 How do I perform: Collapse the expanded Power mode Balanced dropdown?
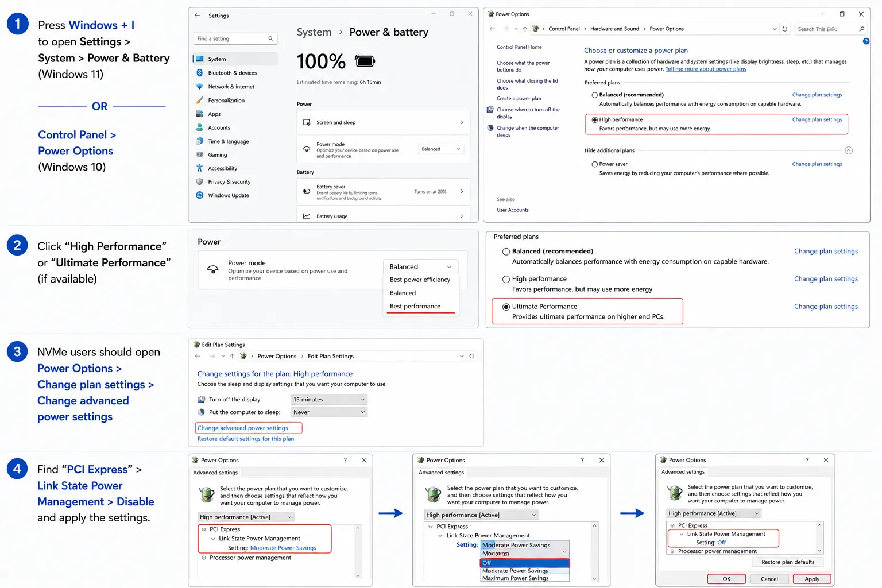[421, 266]
